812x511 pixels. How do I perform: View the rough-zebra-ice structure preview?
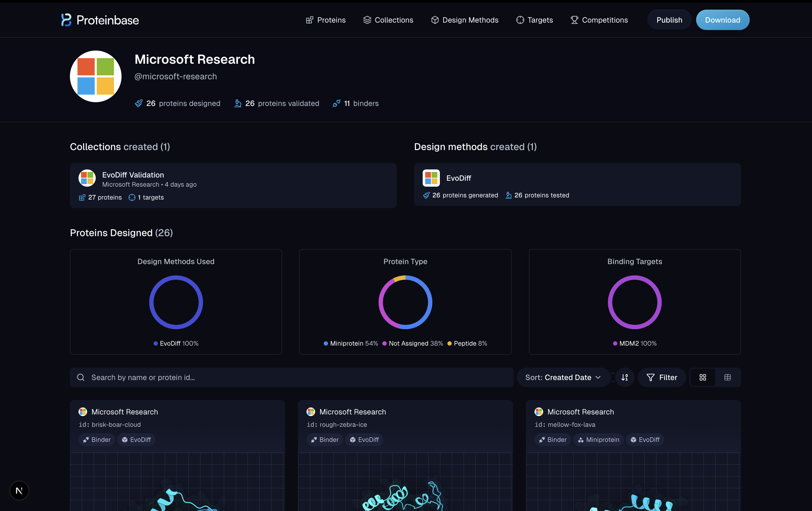point(405,482)
